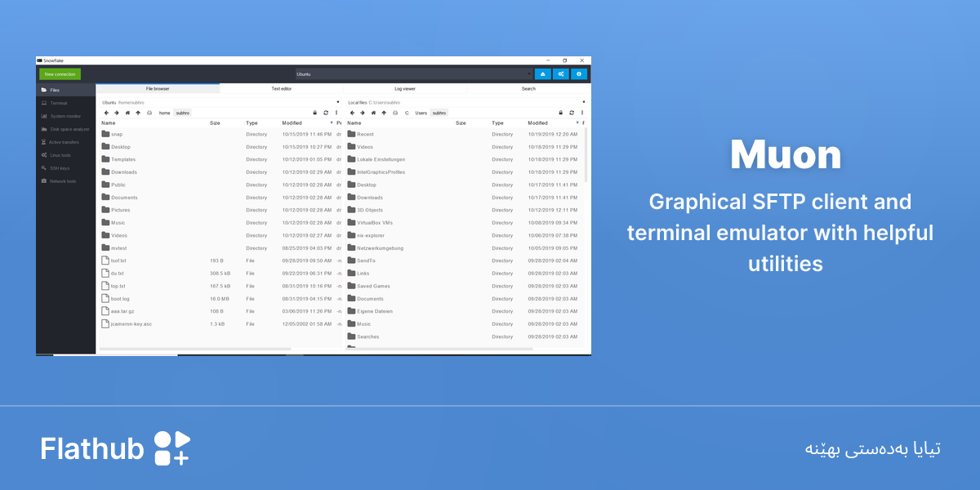Expand the Ubuntu /home/subhro path dropdown
The width and height of the screenshot is (980, 490).
tap(337, 102)
